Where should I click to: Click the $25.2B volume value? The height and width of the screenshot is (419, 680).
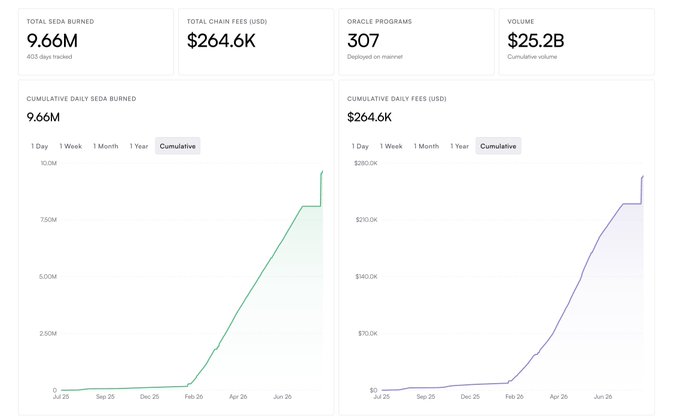coord(536,41)
